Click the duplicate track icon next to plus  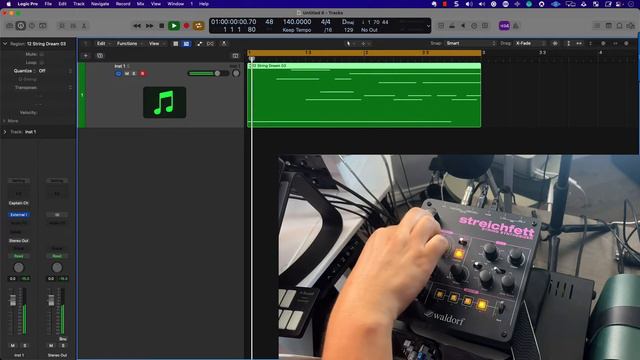[100, 56]
